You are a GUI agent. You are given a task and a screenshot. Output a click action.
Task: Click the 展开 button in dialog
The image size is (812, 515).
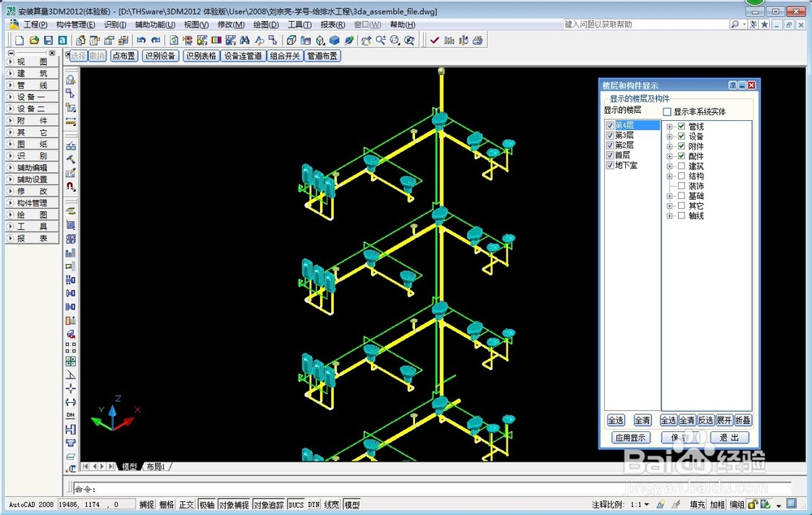click(724, 420)
